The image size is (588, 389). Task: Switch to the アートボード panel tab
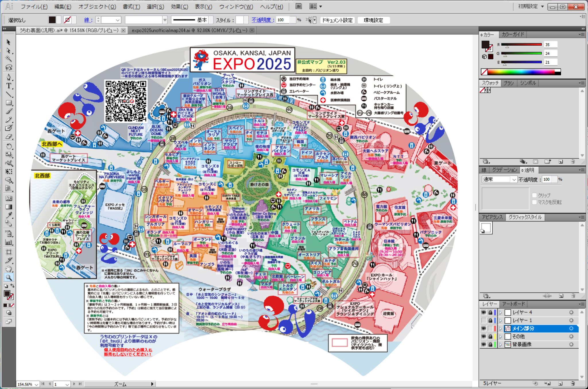click(514, 304)
